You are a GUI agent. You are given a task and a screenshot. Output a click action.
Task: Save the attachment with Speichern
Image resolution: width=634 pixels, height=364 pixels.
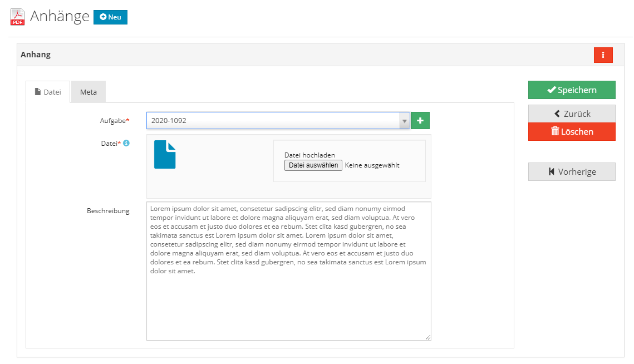572,90
